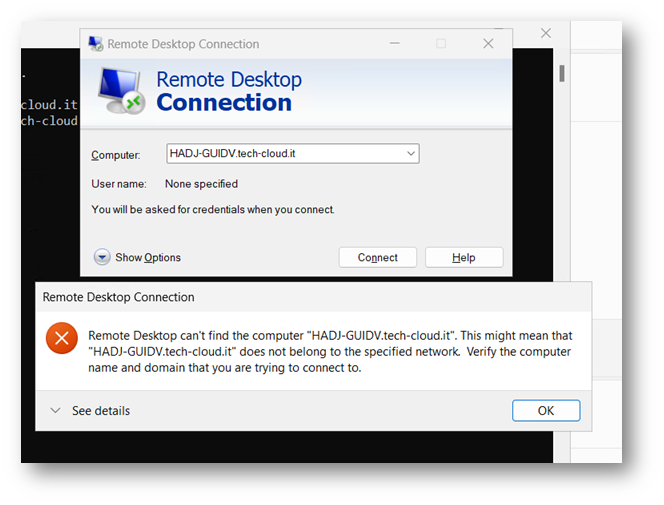Click the red error X icon
664x505 pixels.
(62, 338)
